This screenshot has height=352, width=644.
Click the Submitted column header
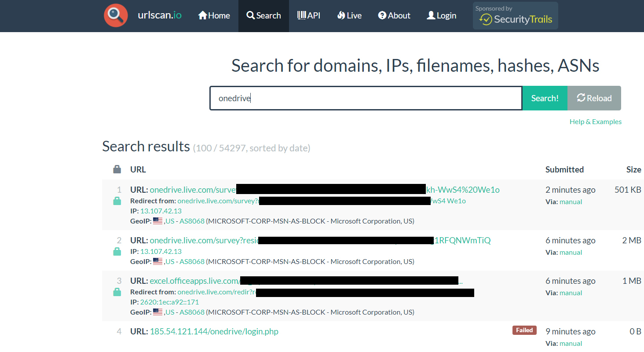564,169
